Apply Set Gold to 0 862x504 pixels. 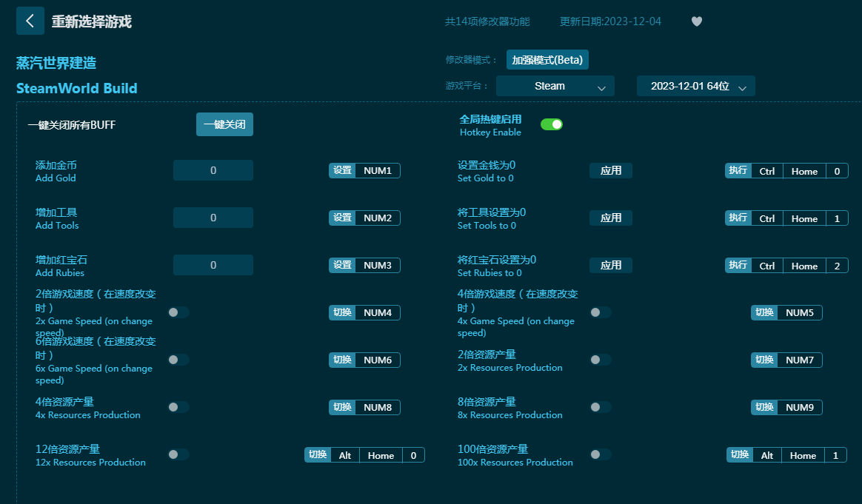pos(611,170)
